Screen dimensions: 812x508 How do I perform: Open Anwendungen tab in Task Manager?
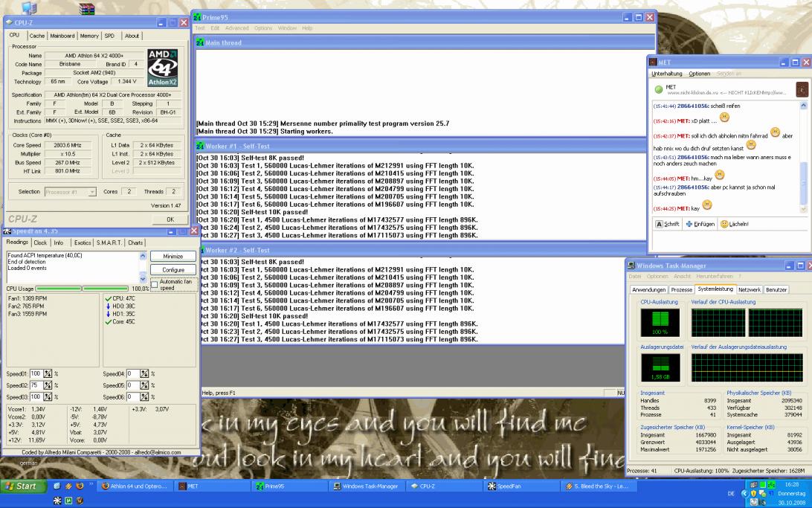tap(649, 289)
